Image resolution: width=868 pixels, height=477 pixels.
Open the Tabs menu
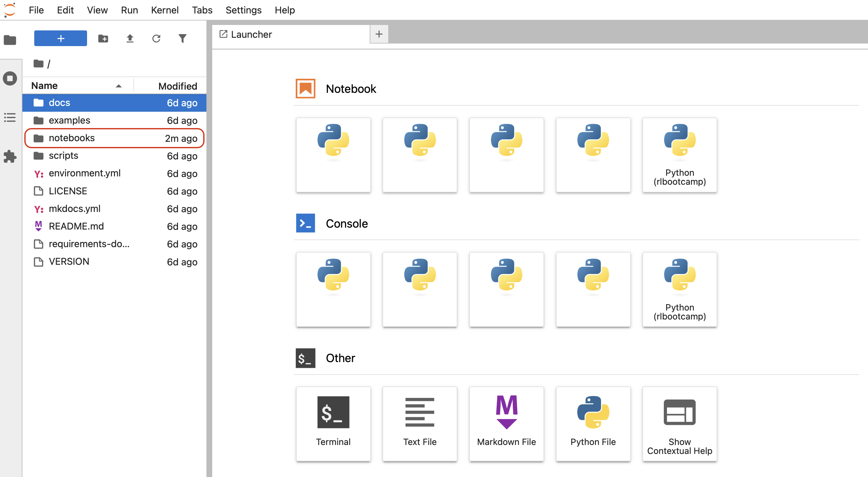pyautogui.click(x=202, y=10)
